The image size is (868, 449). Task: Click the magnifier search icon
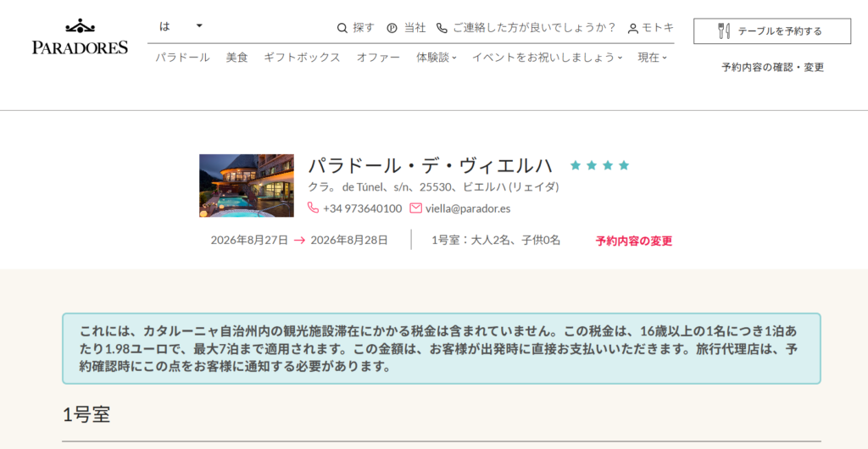342,28
